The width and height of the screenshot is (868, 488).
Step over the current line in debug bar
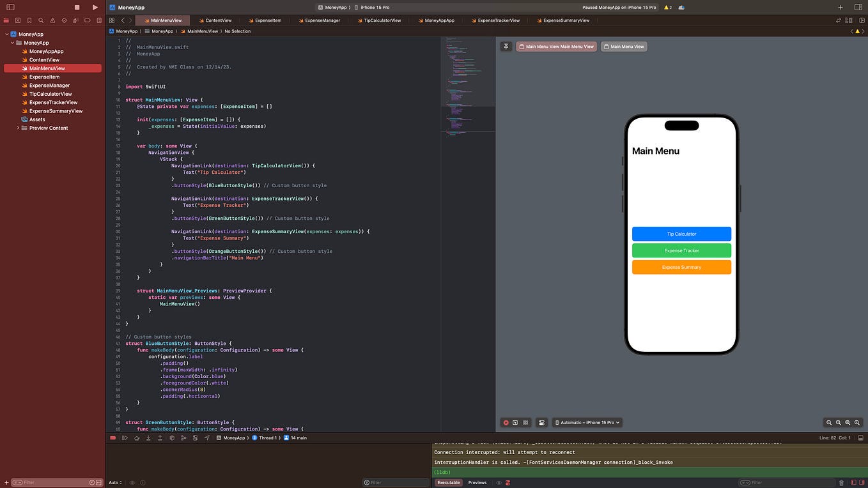tap(137, 438)
